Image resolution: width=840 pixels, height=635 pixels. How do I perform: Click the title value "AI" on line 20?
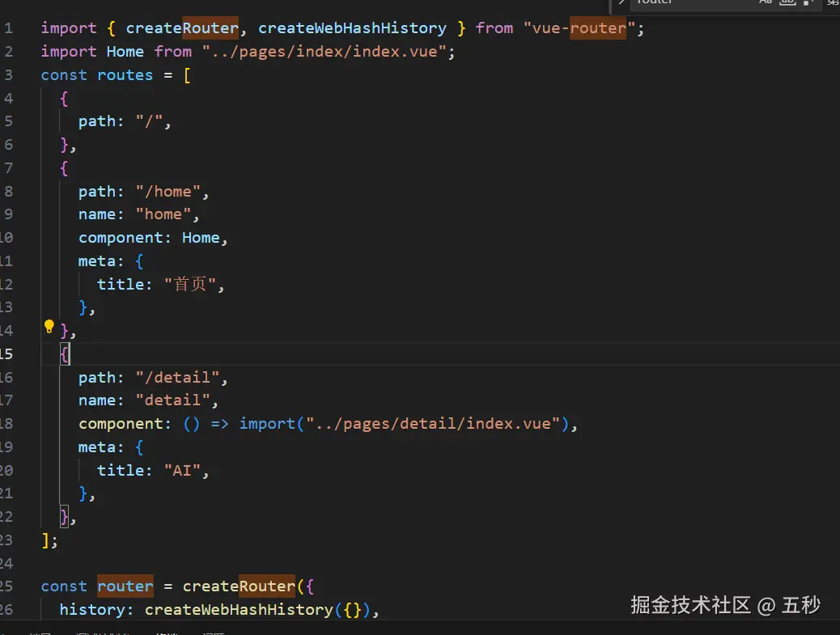(182, 470)
